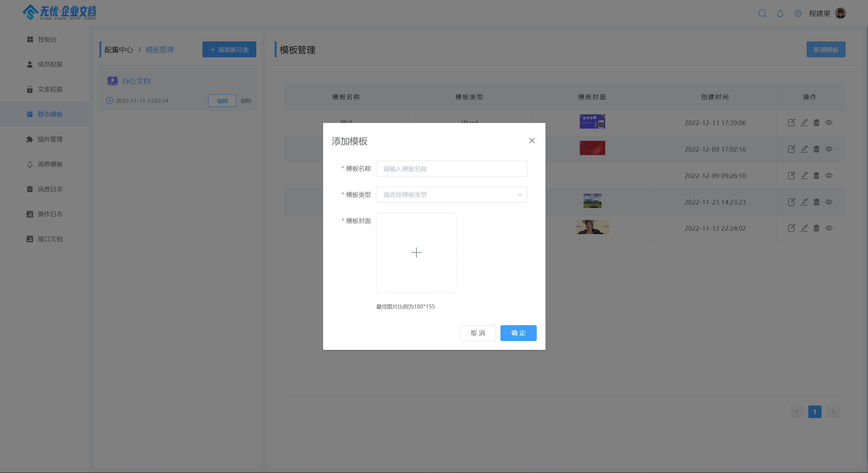The height and width of the screenshot is (473, 868).
Task: Click 取消 to cancel the dialog
Action: pyautogui.click(x=478, y=333)
